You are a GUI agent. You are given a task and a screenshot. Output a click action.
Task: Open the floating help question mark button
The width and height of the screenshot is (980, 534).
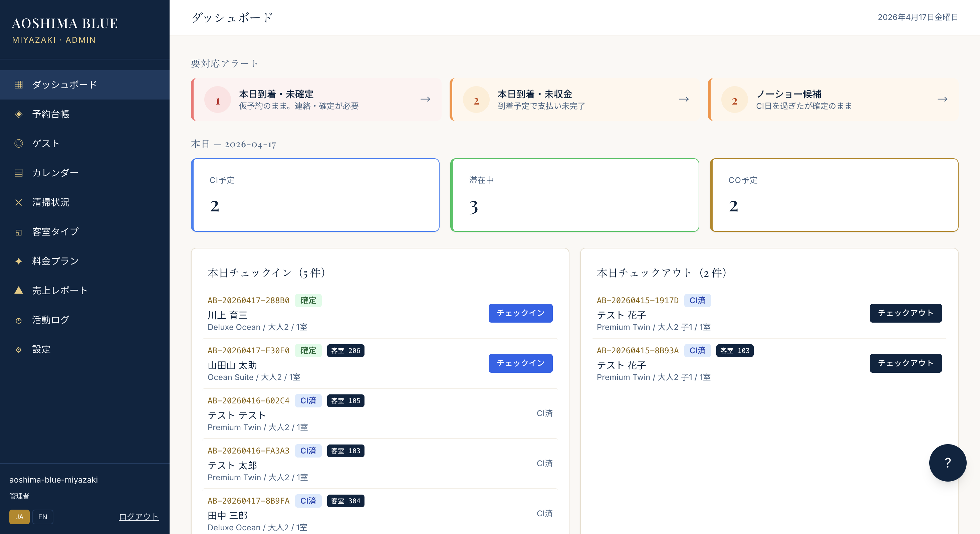[947, 463]
